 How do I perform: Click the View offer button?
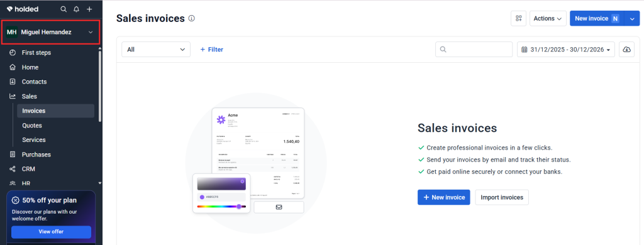point(51,232)
